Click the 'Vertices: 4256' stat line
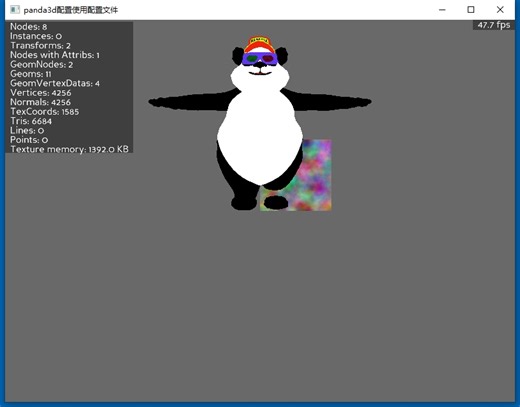Image resolution: width=520 pixels, height=407 pixels. tap(40, 93)
